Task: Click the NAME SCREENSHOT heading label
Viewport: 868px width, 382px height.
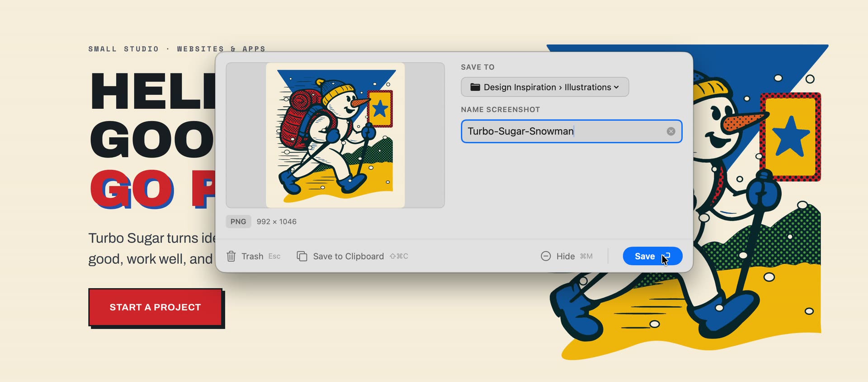Action: coord(500,110)
